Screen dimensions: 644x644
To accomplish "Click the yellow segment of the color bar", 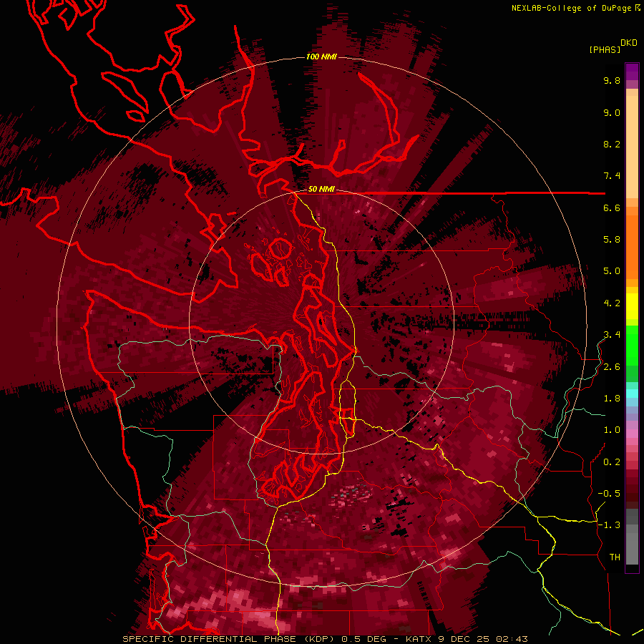I will (632, 306).
